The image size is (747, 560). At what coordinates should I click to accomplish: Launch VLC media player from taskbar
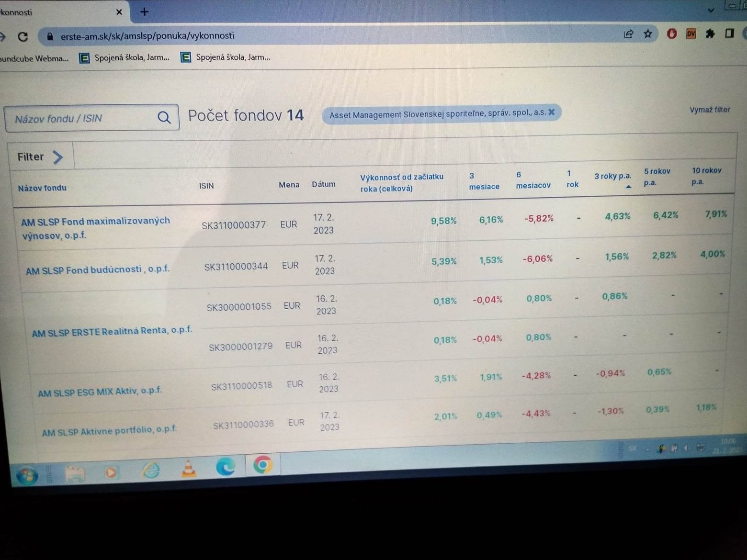click(189, 468)
